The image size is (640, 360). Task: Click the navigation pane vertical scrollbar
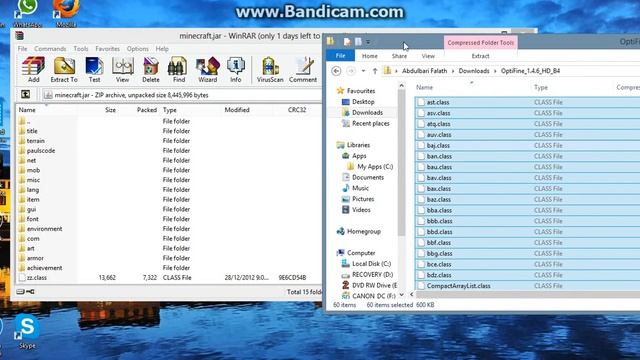tap(402, 163)
